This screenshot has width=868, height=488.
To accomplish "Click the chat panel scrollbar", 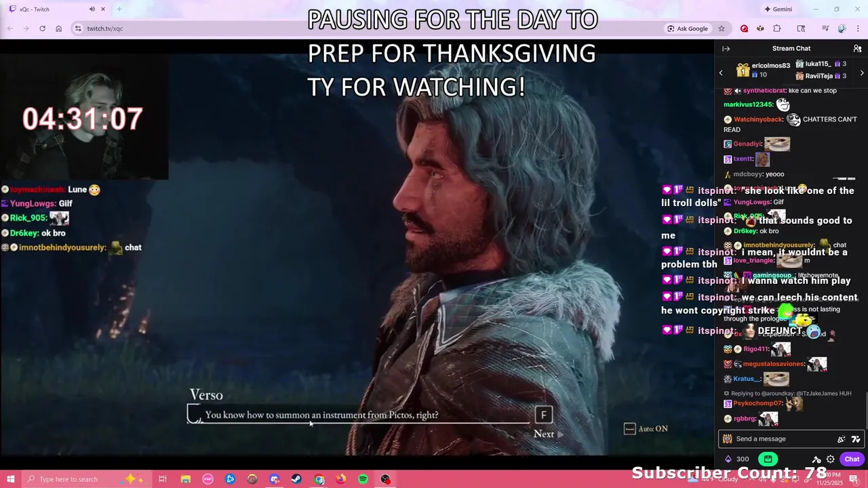I will pos(866,410).
